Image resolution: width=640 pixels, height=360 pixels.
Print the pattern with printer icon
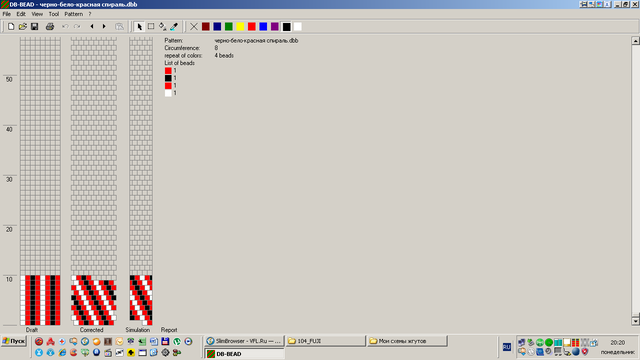tap(50, 27)
